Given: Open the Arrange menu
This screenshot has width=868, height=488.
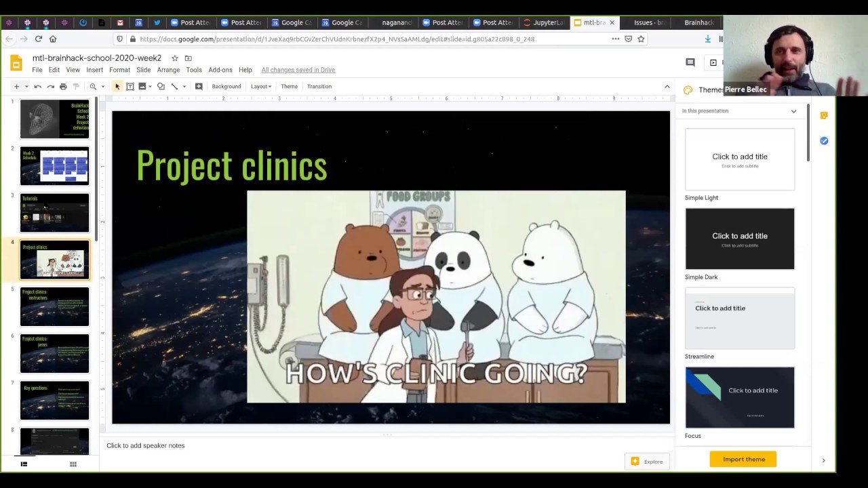Looking at the screenshot, I should click(168, 70).
